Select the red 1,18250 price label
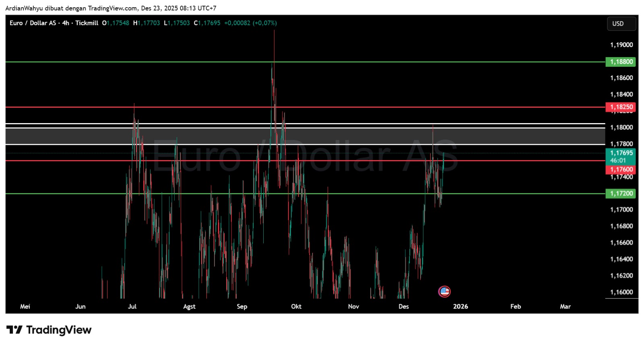 (x=621, y=107)
